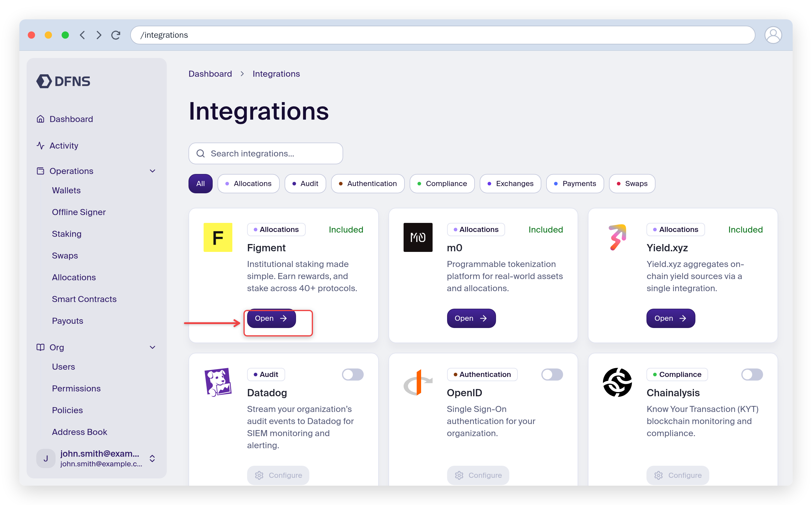The image size is (812, 505).
Task: Filter by Authentication category
Action: click(x=367, y=183)
